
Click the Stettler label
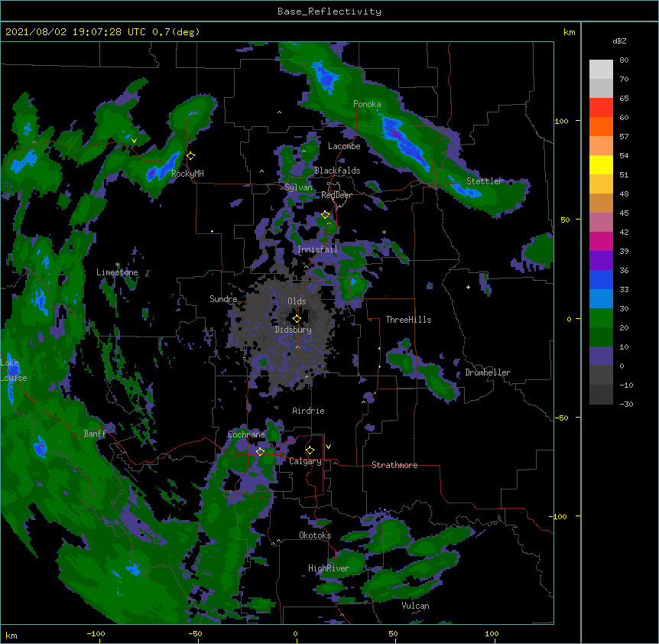[485, 181]
